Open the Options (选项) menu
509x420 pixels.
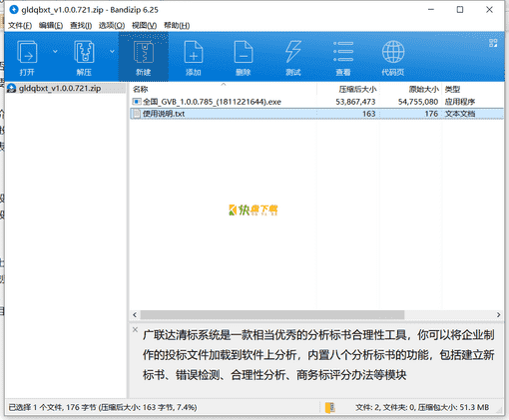click(112, 26)
